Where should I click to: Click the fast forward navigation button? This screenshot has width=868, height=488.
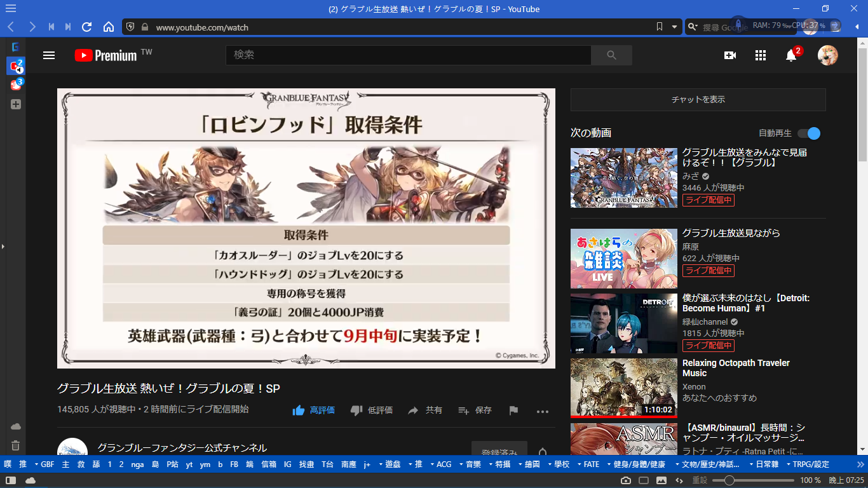click(x=68, y=27)
